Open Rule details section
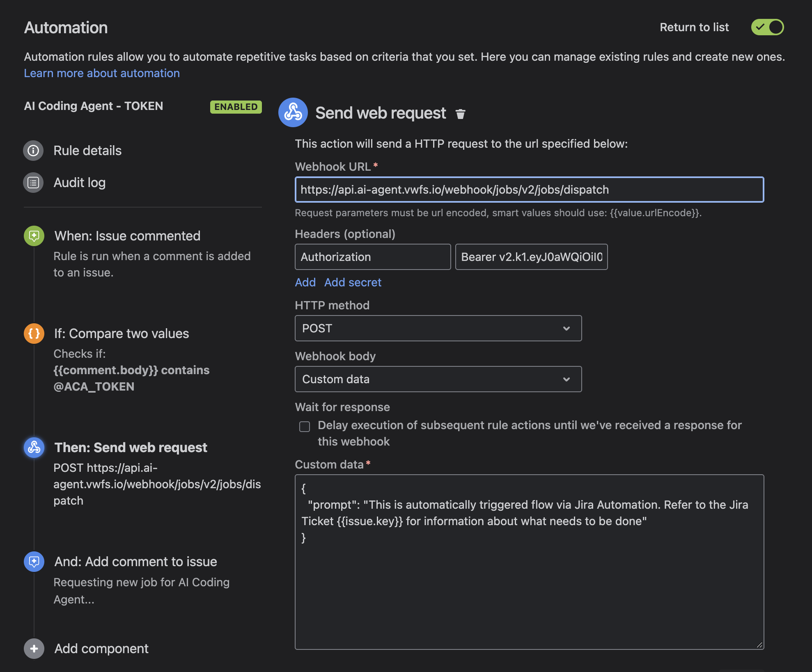 87,151
